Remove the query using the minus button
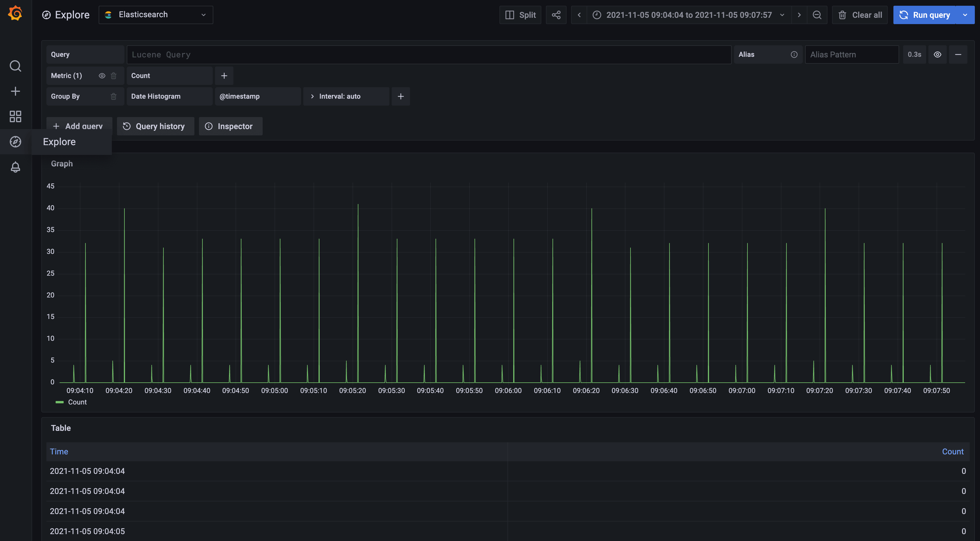 [x=958, y=55]
